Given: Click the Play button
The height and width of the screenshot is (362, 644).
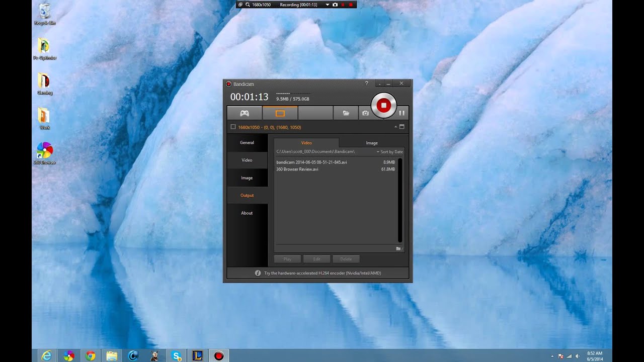Looking at the screenshot, I should point(287,259).
